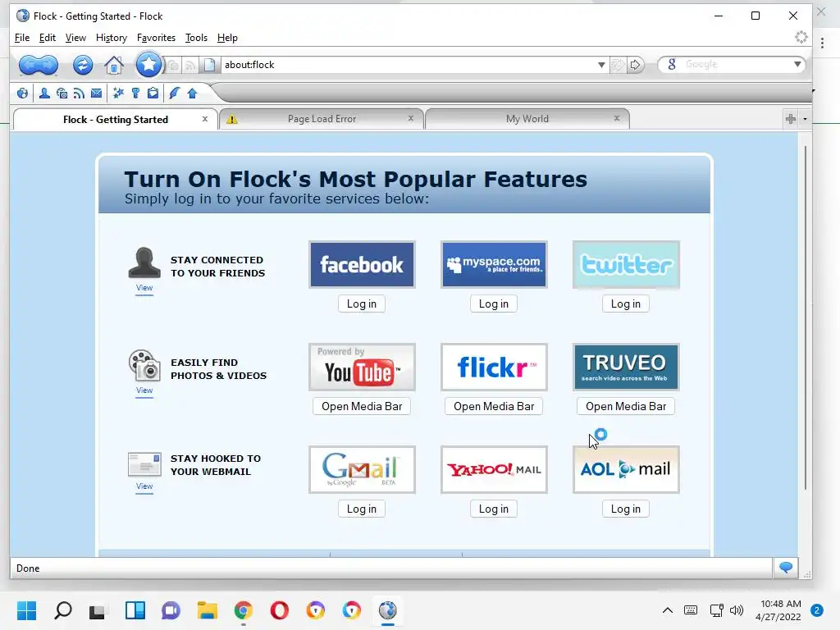Screen dimensions: 840x630
Task: Click the back arrow in the navigation toolbar
Action: pos(29,66)
